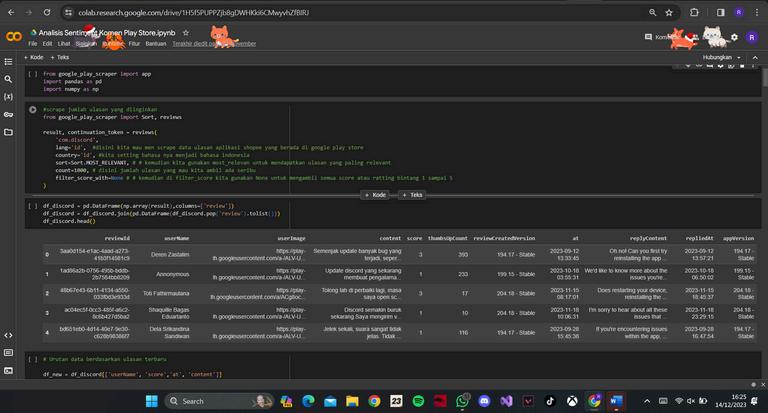The height and width of the screenshot is (413, 768).
Task: Open the find and replace sidebar icon
Action: click(8, 79)
